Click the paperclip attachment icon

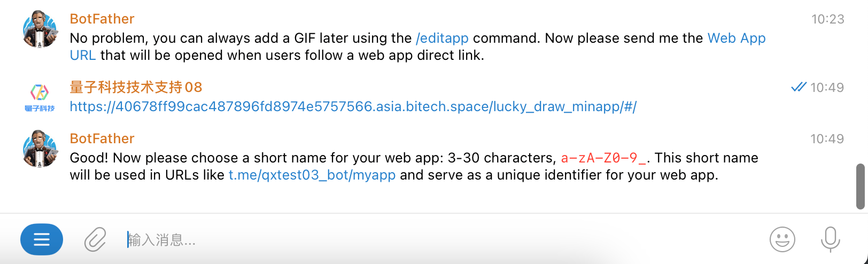click(95, 239)
